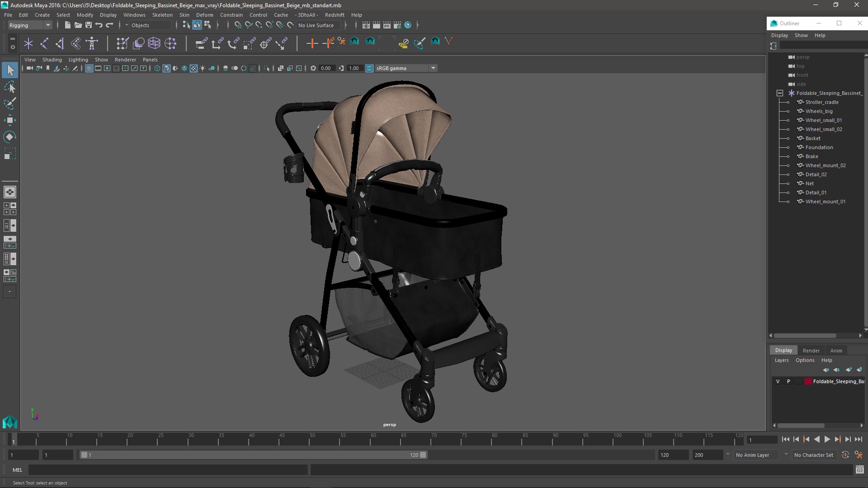Open the Rigging menu set dropdown

point(30,25)
